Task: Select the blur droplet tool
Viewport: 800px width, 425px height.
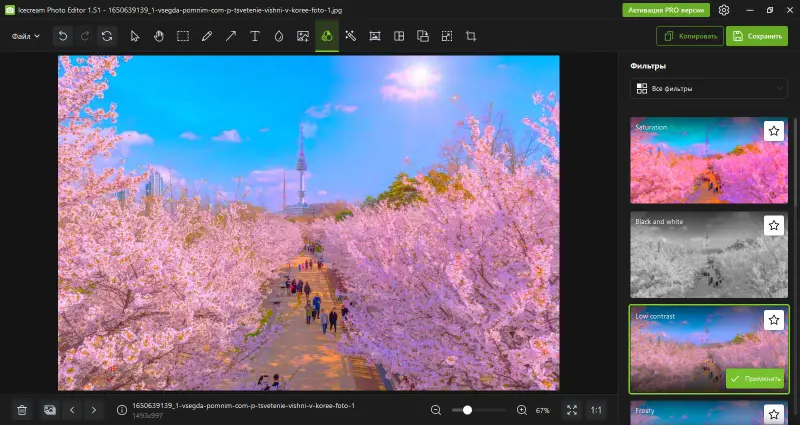Action: [x=279, y=36]
